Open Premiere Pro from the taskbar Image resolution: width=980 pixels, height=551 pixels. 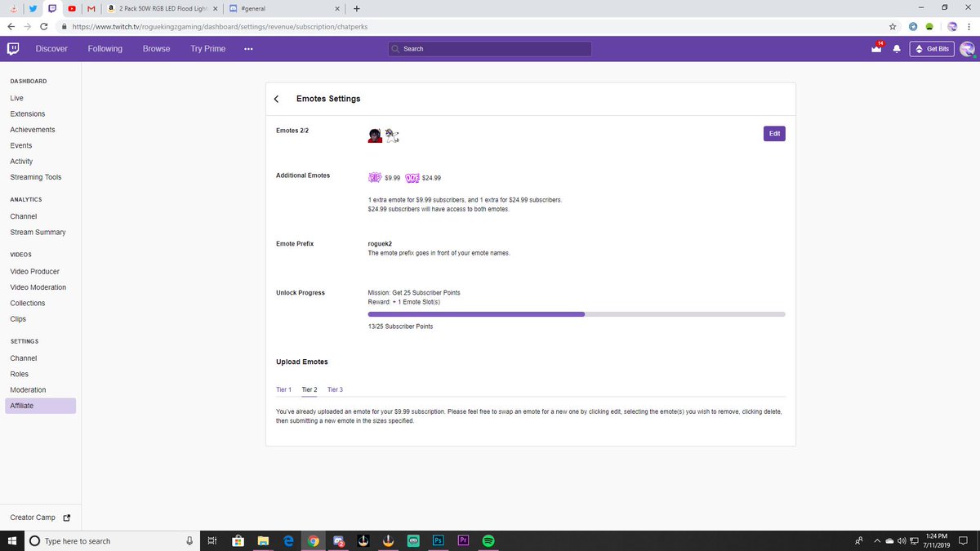pyautogui.click(x=463, y=541)
